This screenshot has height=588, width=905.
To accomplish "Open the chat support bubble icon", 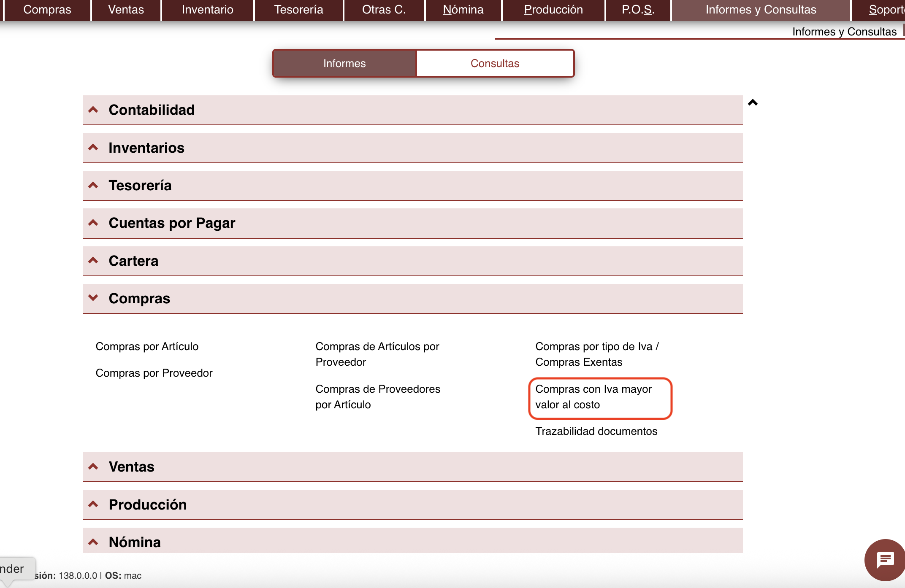I will click(885, 560).
